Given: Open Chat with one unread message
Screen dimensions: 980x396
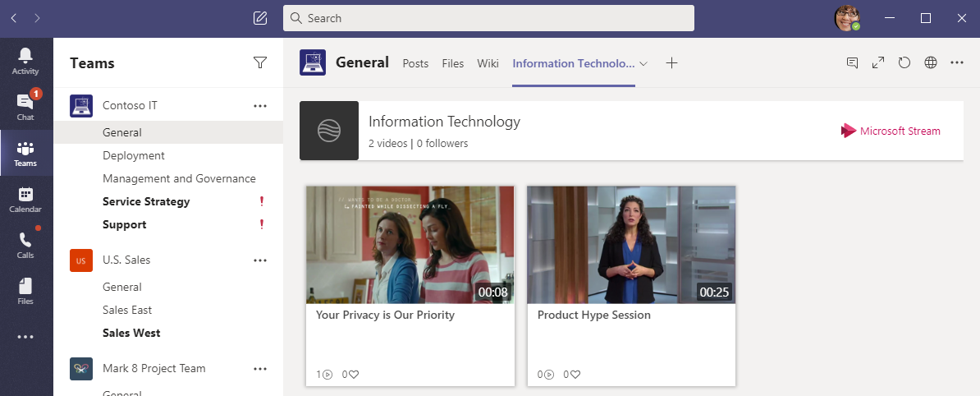Looking at the screenshot, I should 25,107.
